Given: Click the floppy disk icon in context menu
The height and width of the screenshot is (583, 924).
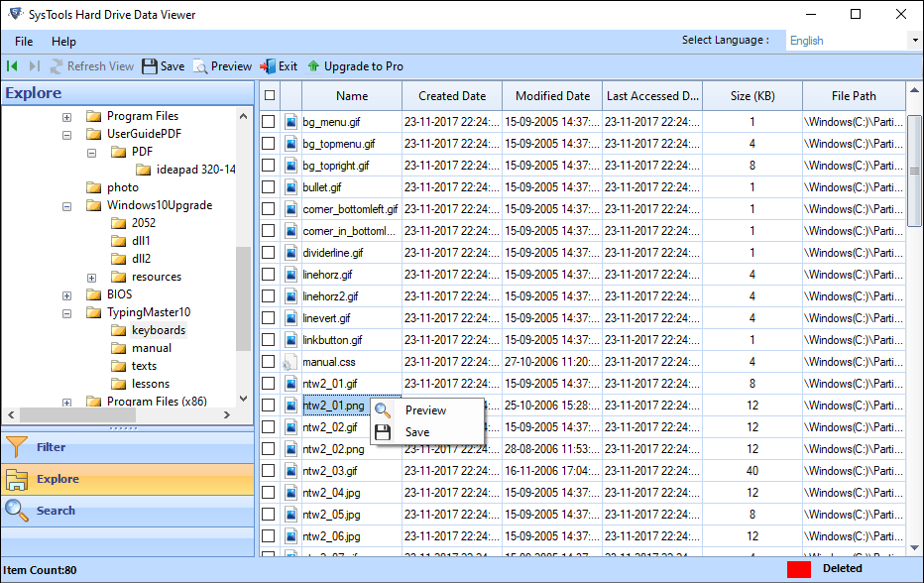Looking at the screenshot, I should click(x=383, y=432).
